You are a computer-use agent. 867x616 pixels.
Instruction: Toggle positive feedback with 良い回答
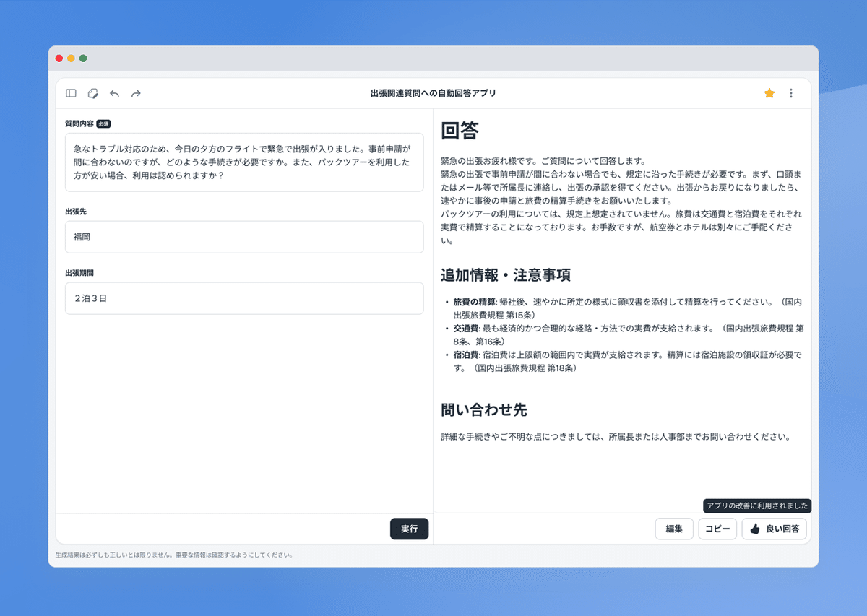774,529
